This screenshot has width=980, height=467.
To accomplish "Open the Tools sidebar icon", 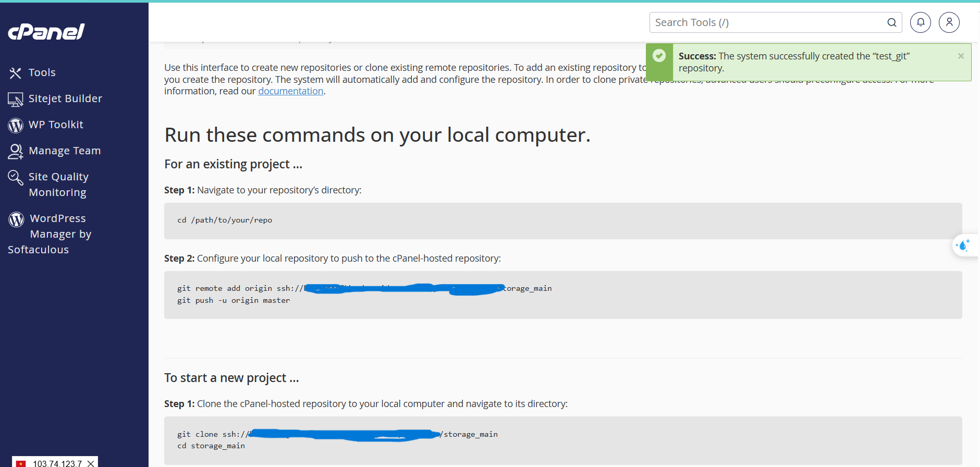I will (15, 73).
